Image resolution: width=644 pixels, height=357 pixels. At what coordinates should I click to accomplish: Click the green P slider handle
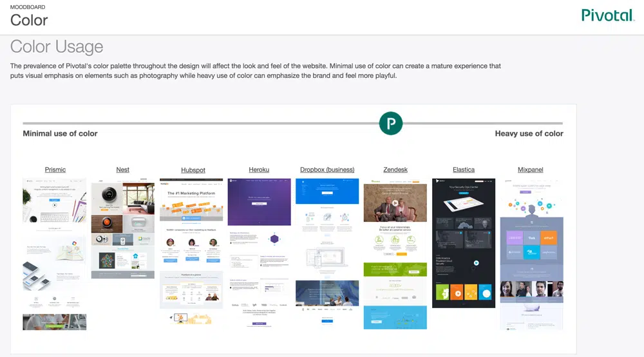tap(391, 123)
